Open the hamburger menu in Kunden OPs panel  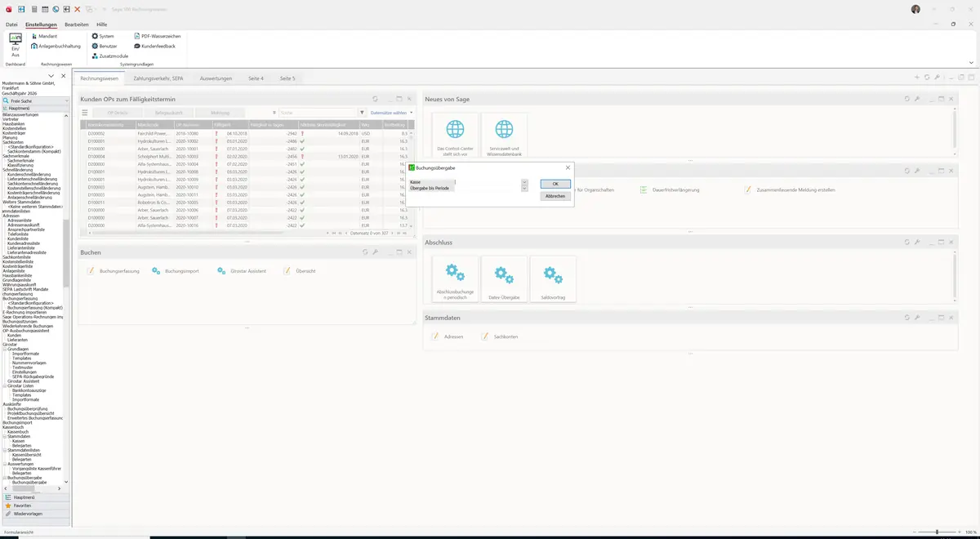tap(85, 113)
